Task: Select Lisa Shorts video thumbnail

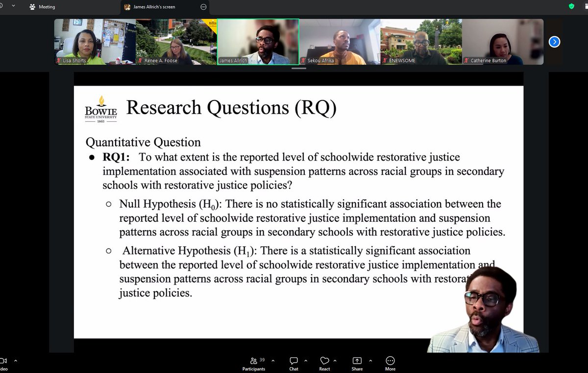Action: click(95, 42)
